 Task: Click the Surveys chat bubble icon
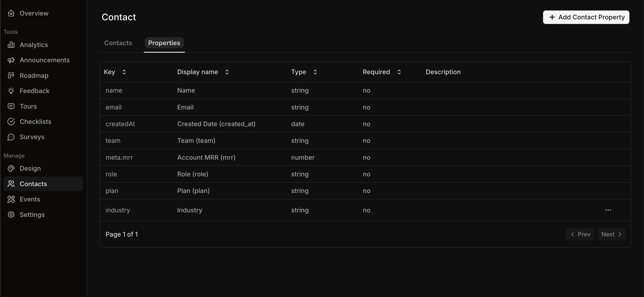click(11, 137)
